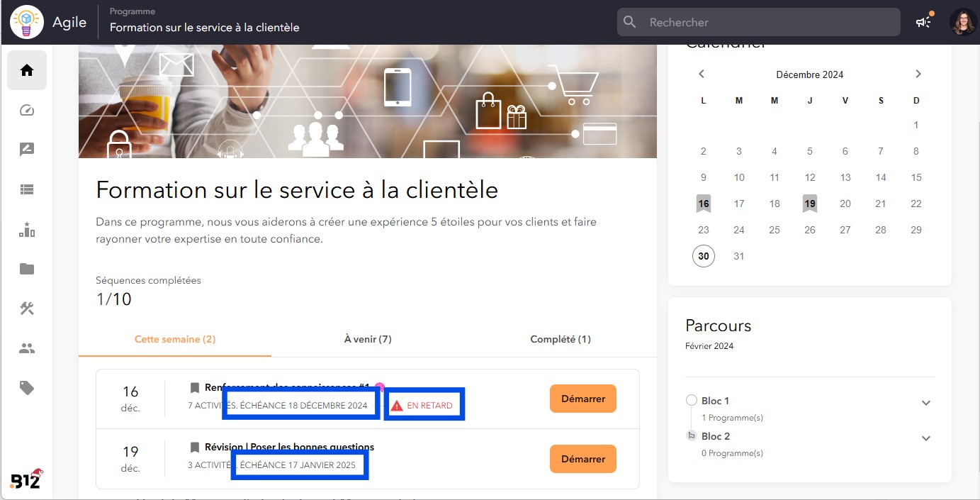The image size is (980, 500).
Task: Click the Bloc 1 label
Action: coord(715,401)
